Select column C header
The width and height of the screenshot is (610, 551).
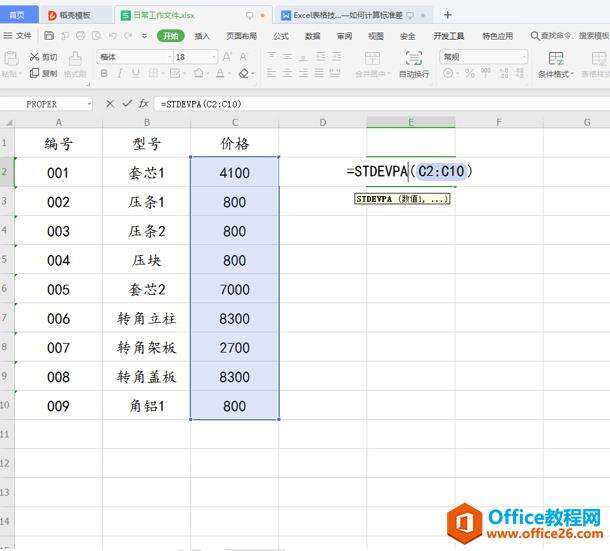[x=235, y=122]
